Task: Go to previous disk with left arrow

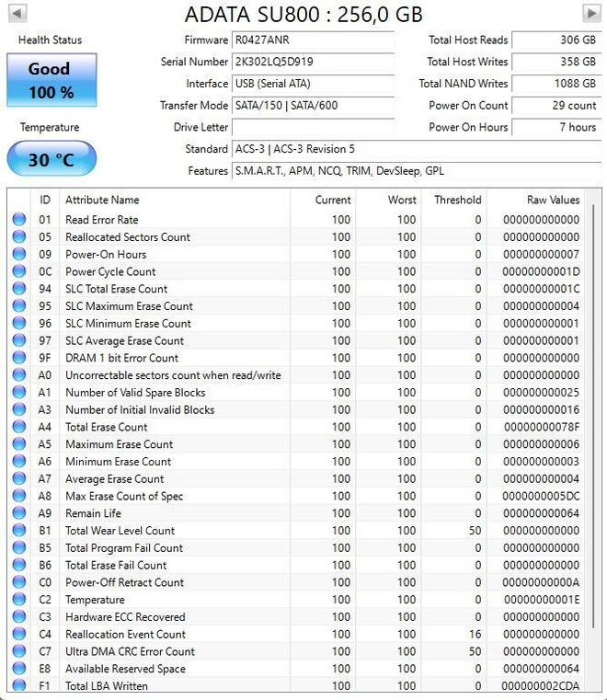Action: [x=17, y=13]
